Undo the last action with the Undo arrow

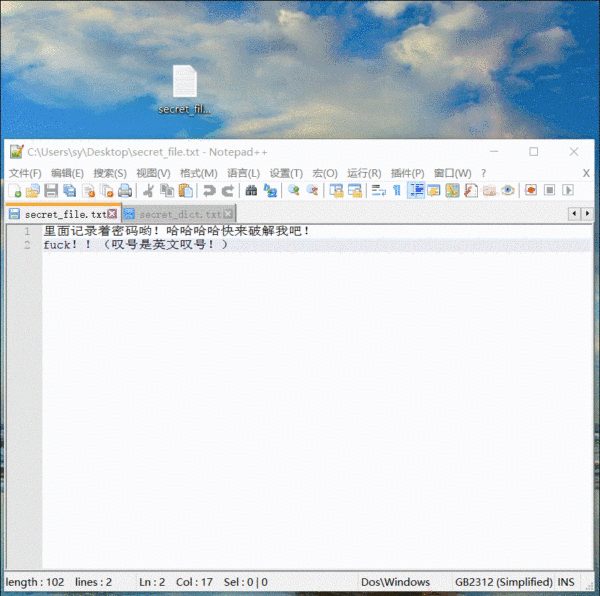click(x=209, y=190)
